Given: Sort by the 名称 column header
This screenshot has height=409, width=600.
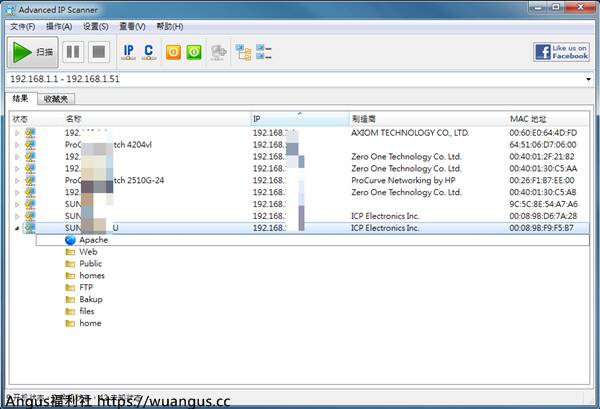Looking at the screenshot, I should tap(157, 119).
